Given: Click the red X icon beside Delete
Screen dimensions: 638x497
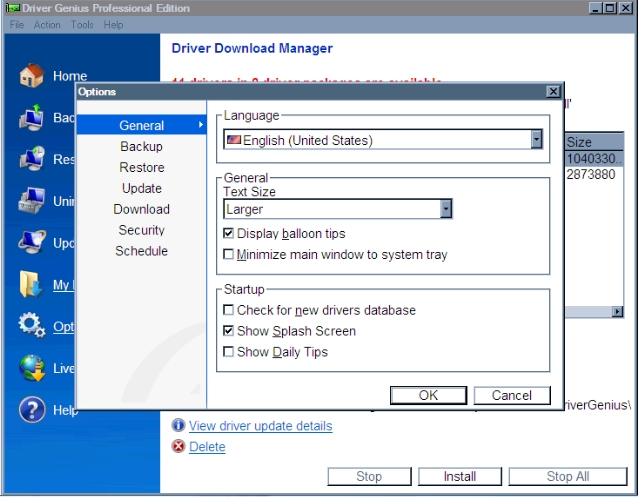Looking at the screenshot, I should (x=178, y=447).
